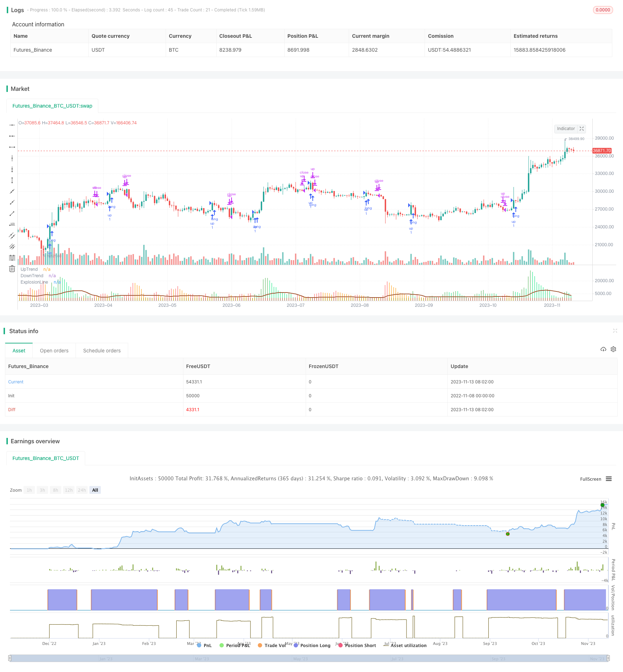Set zoom range to All
623x672 pixels.
[95, 490]
